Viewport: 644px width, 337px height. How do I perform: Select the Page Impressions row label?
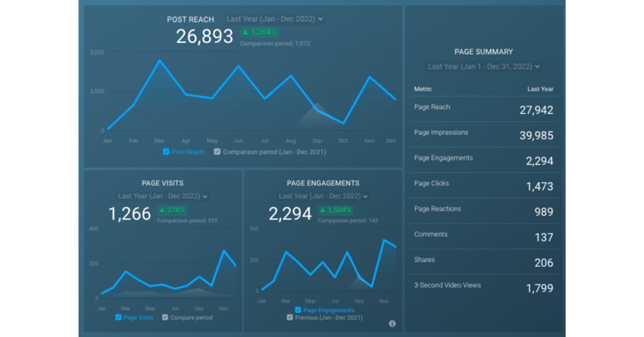coord(441,133)
